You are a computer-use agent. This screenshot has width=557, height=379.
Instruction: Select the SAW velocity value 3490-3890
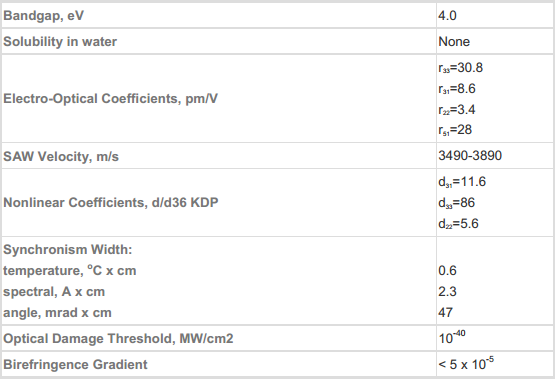(470, 156)
